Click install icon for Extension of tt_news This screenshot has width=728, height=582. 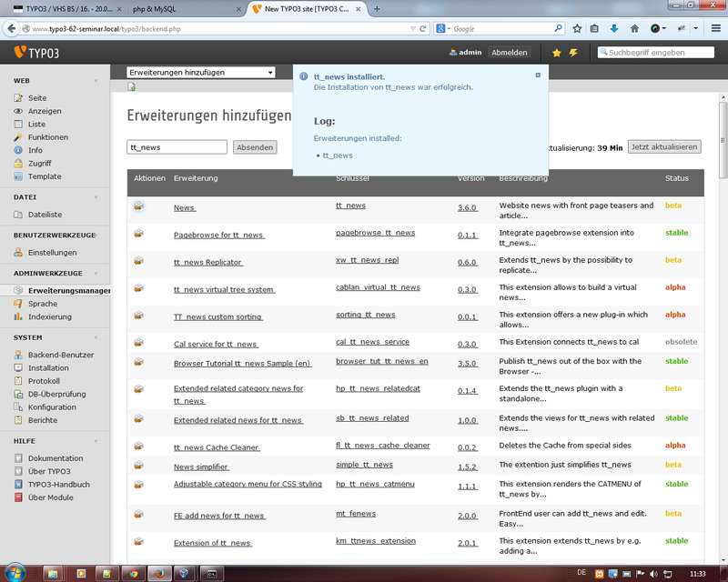(x=138, y=541)
